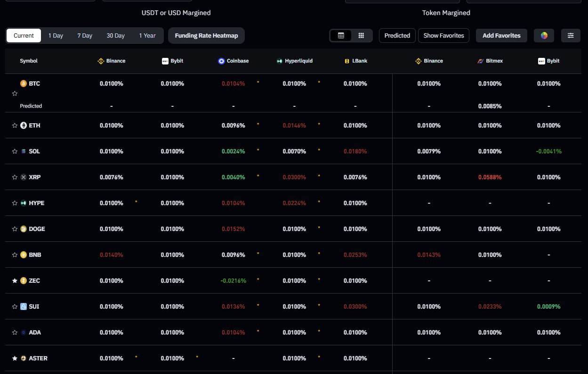Star the DOGE row as favorite
Image resolution: width=588 pixels, height=374 pixels.
pyautogui.click(x=15, y=229)
